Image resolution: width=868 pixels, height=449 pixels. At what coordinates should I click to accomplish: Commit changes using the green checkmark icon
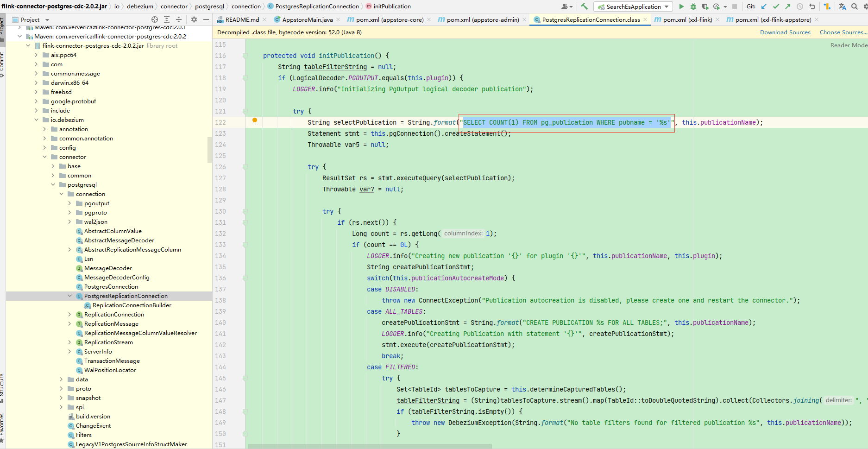[776, 6]
